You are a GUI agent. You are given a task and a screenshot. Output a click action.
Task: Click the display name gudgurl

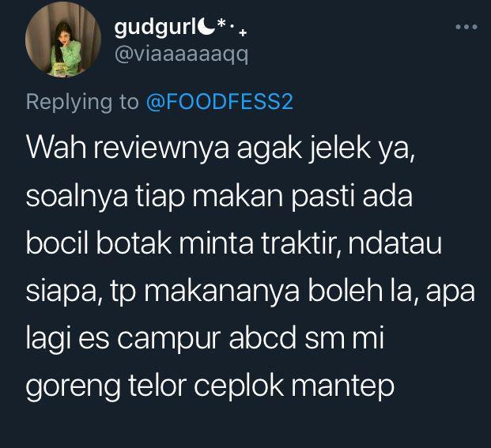(x=155, y=28)
